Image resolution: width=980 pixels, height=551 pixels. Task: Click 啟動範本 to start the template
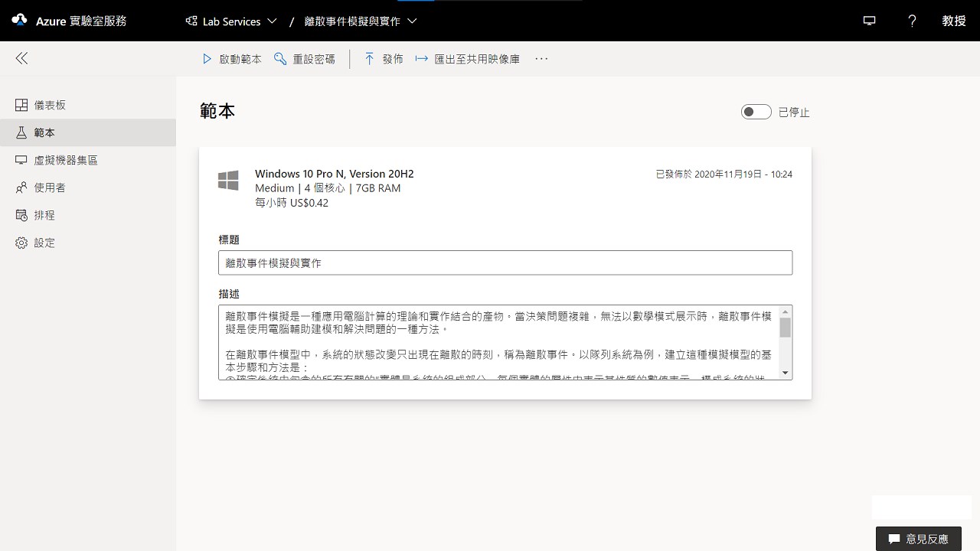(x=232, y=59)
